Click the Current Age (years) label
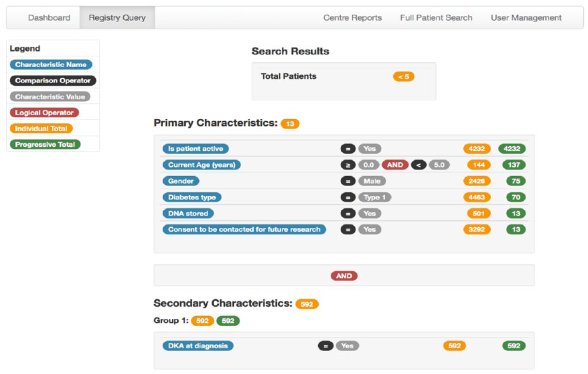Viewport: 588px width, 374px height. click(202, 165)
